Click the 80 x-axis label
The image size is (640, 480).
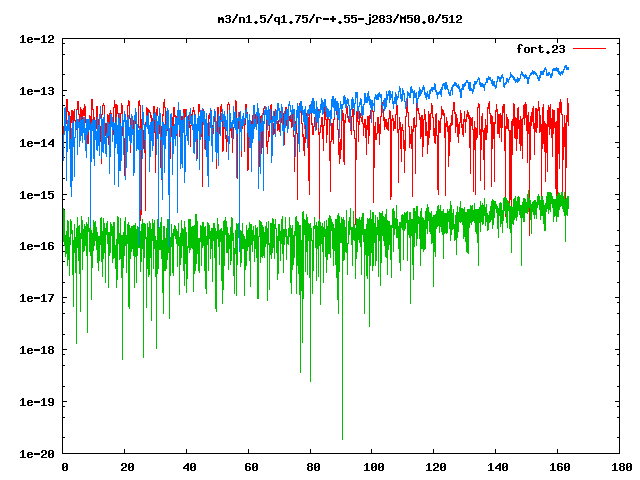(x=313, y=467)
